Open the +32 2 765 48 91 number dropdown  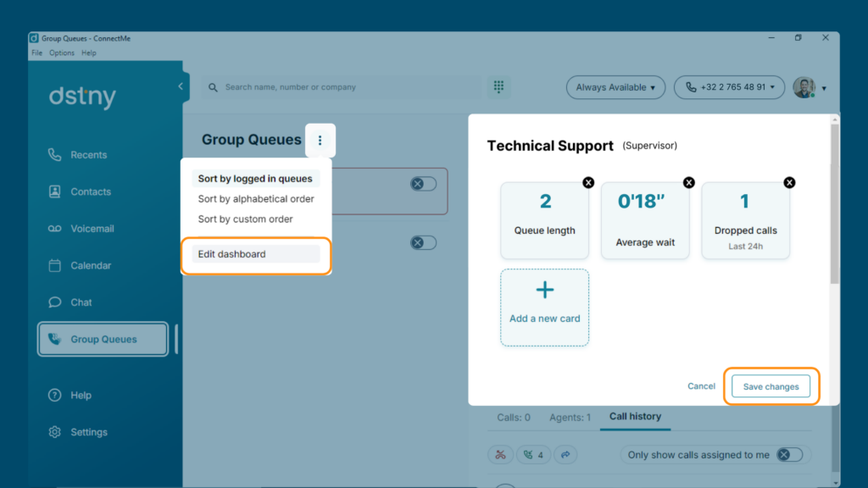730,87
